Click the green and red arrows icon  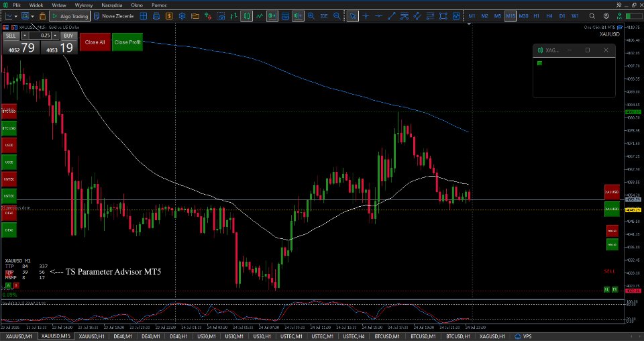click(208, 16)
